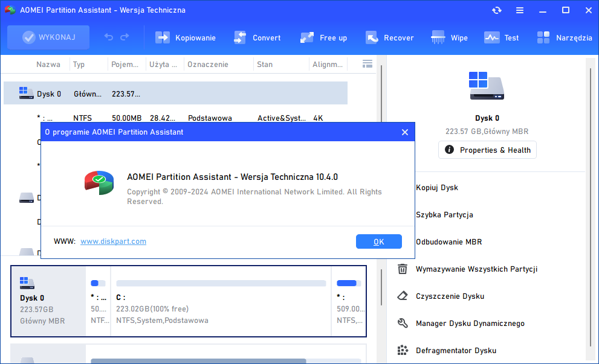The image size is (599, 364).
Task: Click the AOMEI logo in About dialog
Action: [x=99, y=183]
